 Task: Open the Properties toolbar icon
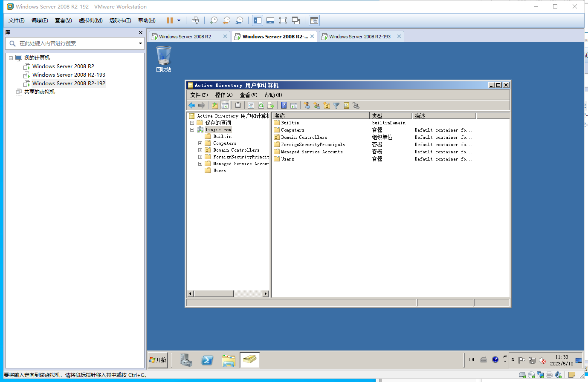tap(251, 106)
